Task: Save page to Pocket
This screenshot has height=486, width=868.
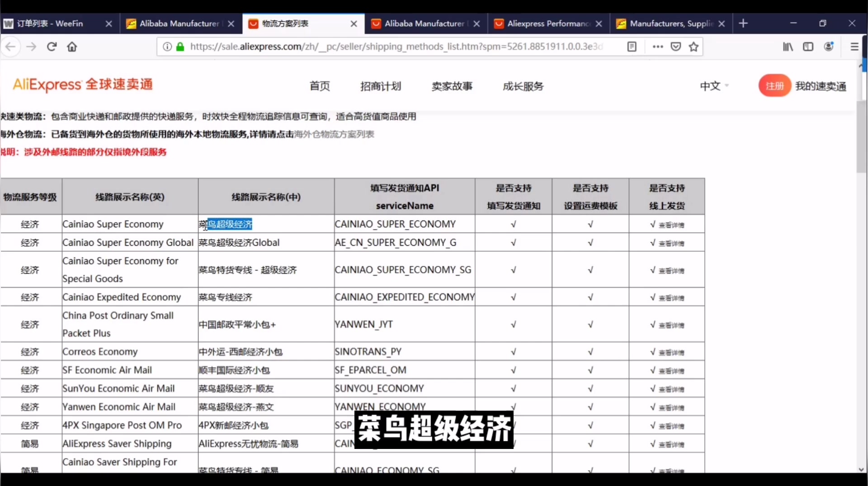Action: 676,47
